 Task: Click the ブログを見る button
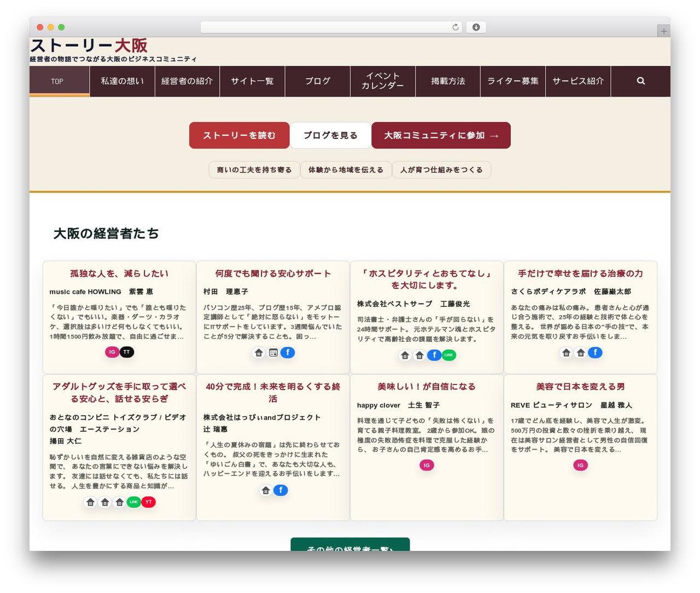[x=330, y=135]
